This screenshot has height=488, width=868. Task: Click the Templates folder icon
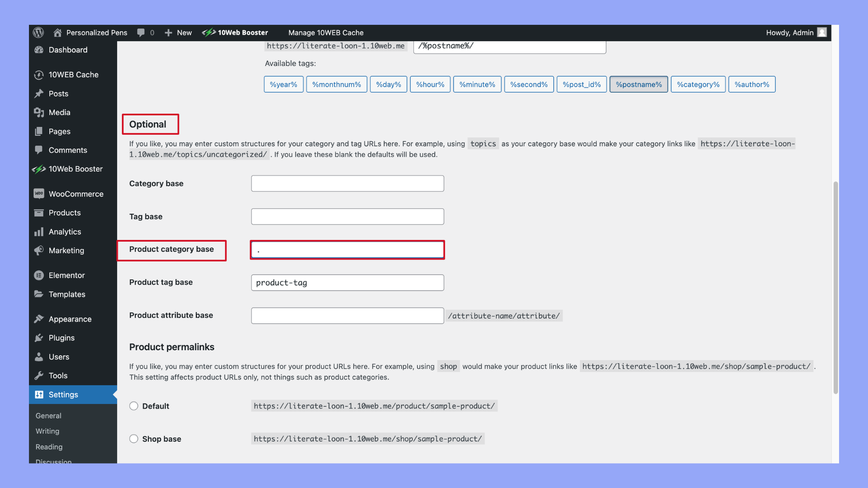point(39,294)
